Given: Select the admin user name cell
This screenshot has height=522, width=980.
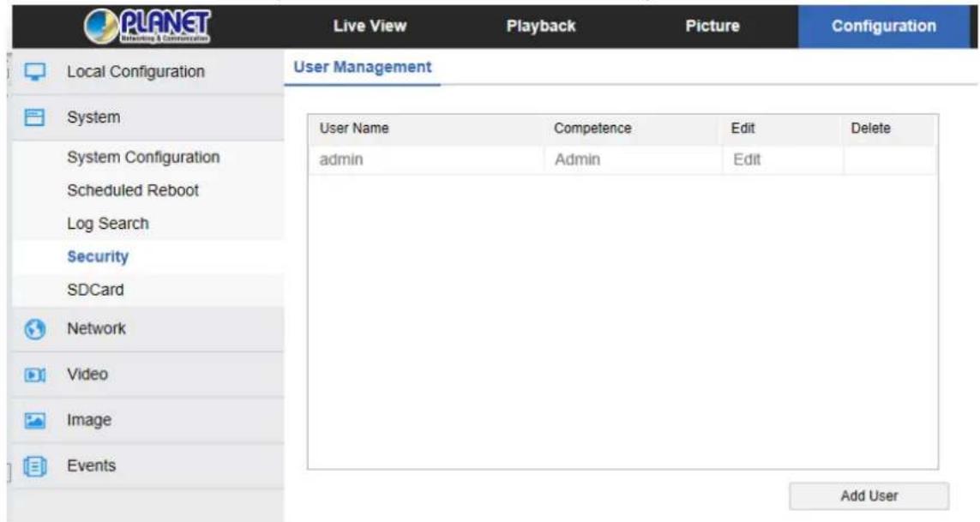Looking at the screenshot, I should tap(426, 159).
